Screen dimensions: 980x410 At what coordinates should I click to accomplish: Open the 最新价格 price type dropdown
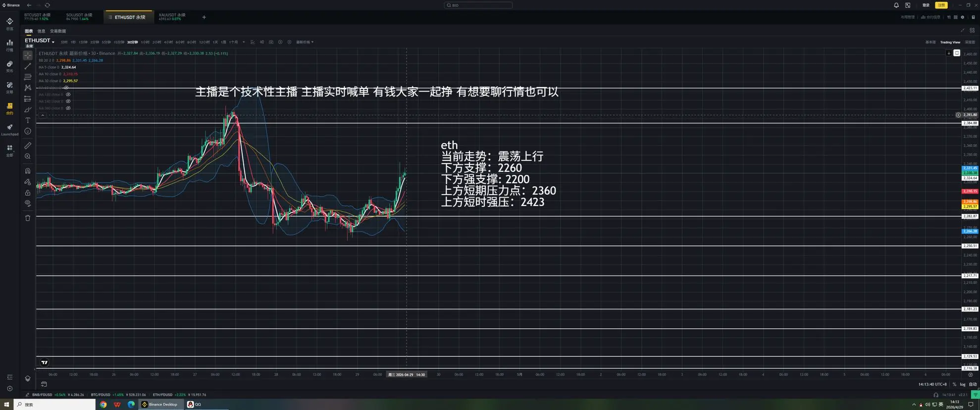[x=305, y=42]
